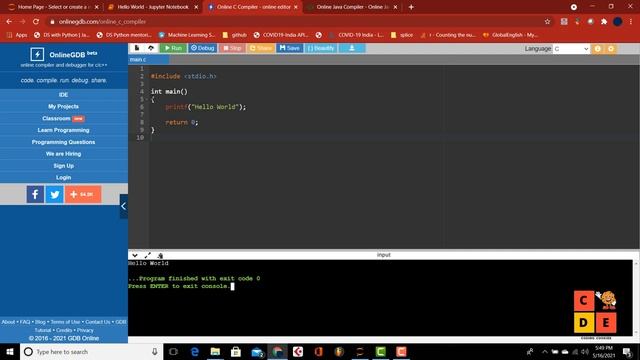640x360 pixels.
Task: Click the Share button
Action: coord(260,48)
